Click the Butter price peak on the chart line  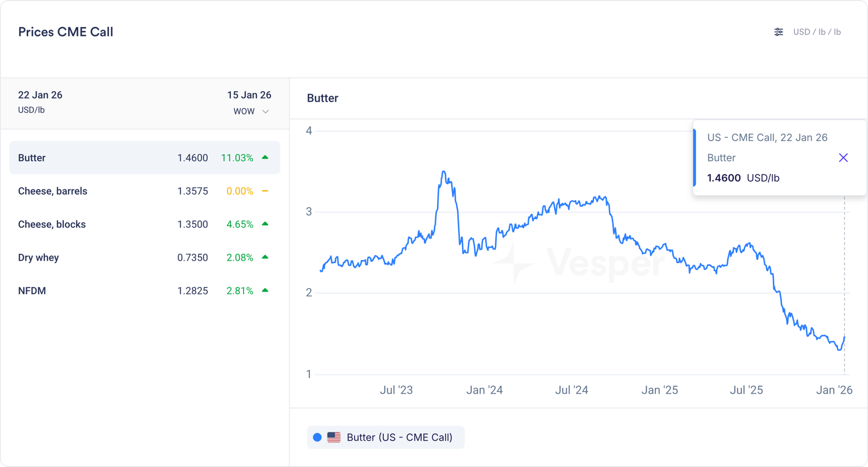[444, 172]
